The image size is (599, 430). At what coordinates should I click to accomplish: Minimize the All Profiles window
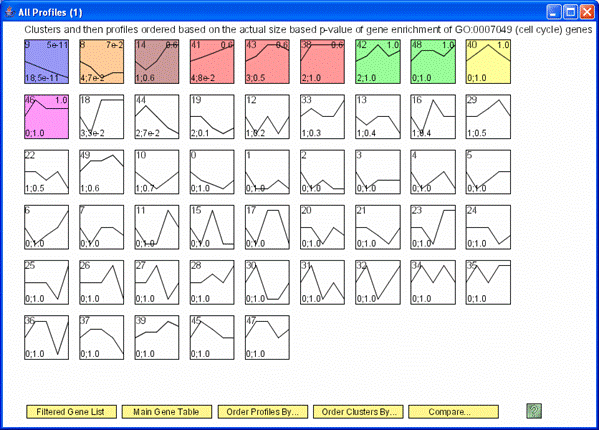pyautogui.click(x=554, y=12)
